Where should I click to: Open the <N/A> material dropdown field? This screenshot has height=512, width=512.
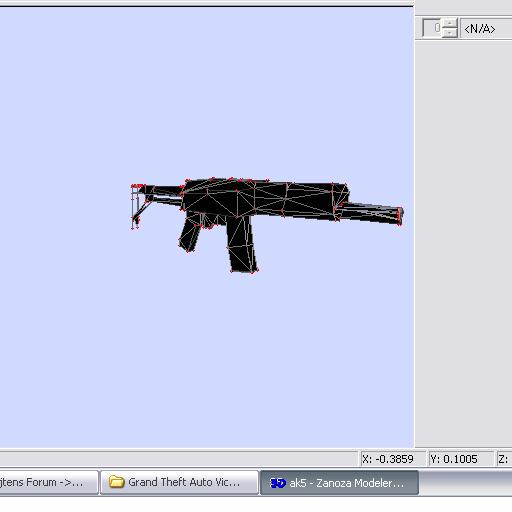point(486,29)
